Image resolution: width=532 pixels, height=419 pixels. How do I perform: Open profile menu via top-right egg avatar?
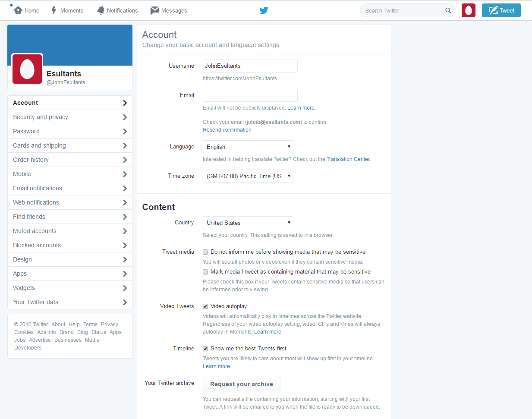click(x=469, y=10)
